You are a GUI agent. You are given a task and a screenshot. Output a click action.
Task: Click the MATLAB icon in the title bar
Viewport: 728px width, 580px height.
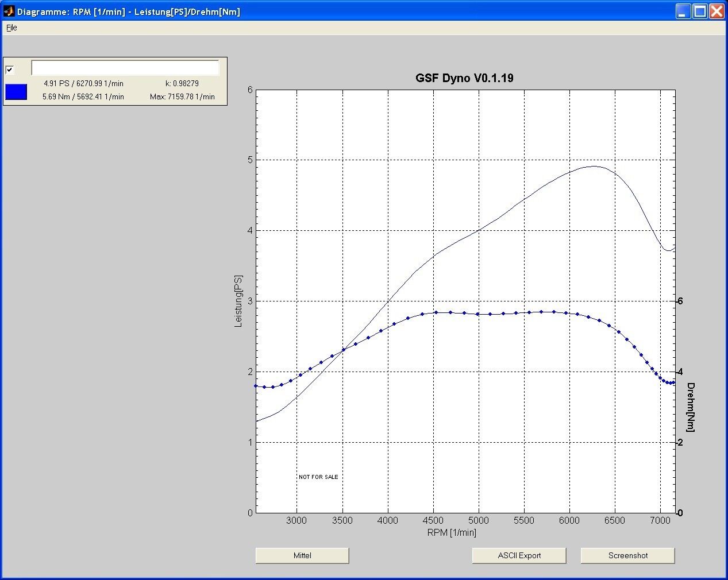9,11
